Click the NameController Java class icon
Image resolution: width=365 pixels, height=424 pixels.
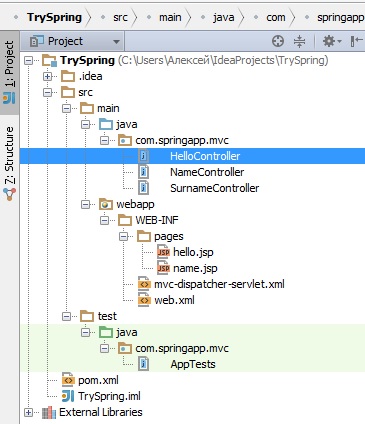(x=144, y=172)
